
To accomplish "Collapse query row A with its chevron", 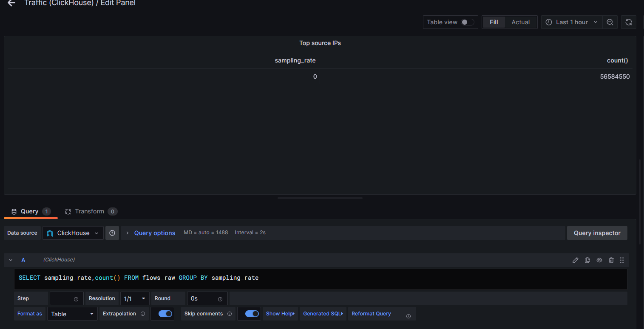I will [10, 260].
